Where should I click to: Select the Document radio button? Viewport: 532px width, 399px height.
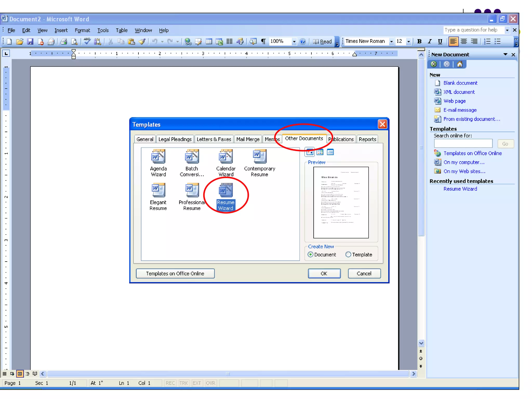coord(310,255)
